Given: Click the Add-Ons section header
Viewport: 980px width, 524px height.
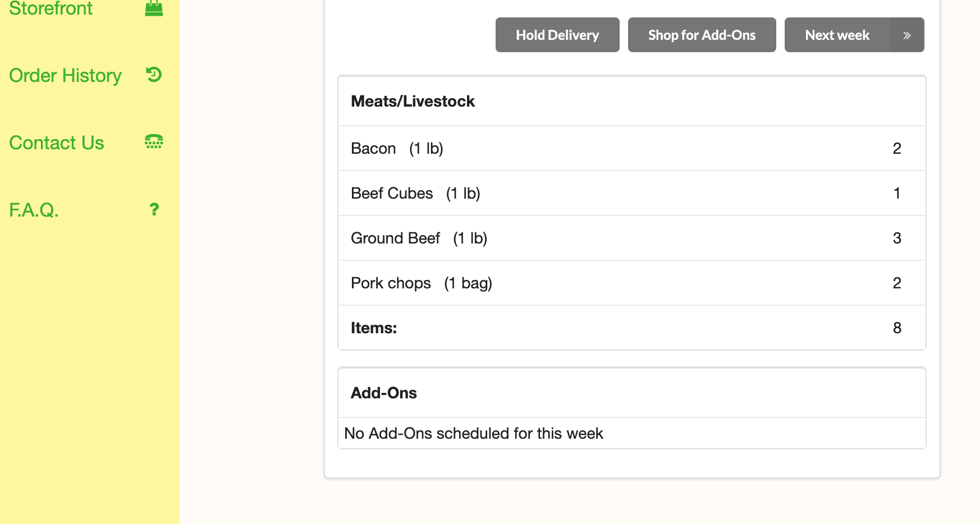Looking at the screenshot, I should tap(384, 393).
